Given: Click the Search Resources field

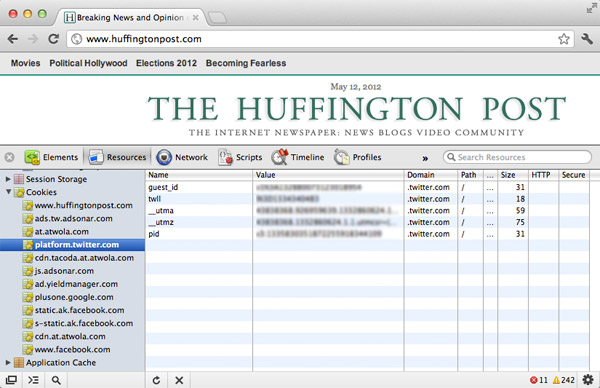Looking at the screenshot, I should [x=517, y=157].
